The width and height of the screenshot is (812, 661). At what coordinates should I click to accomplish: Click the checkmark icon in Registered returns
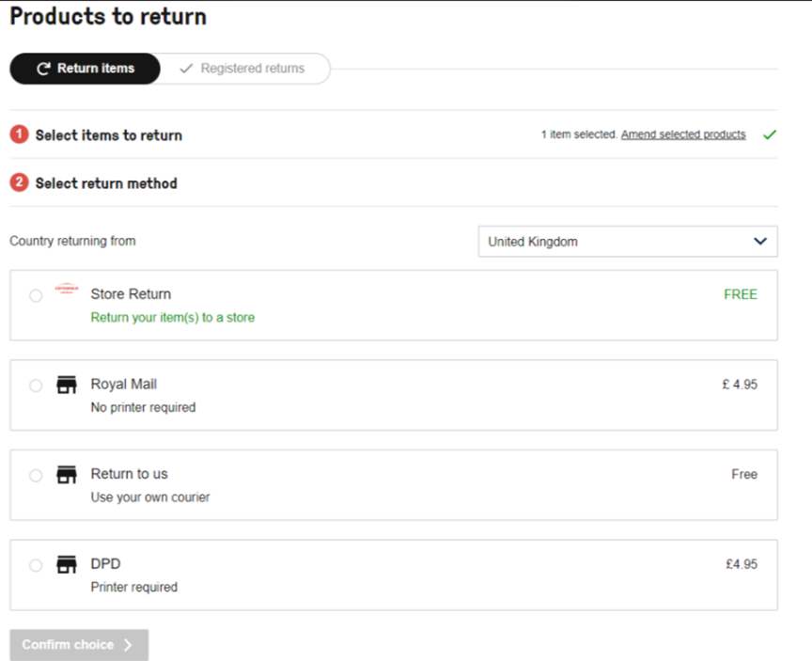(x=186, y=69)
